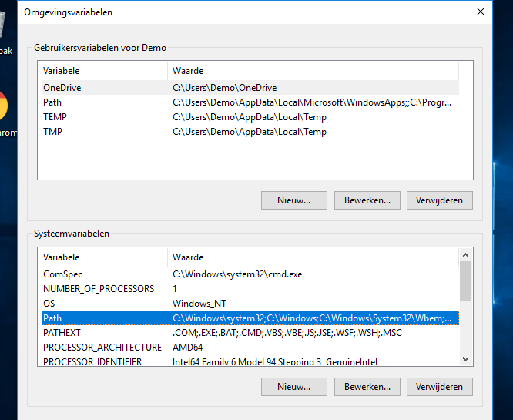Select the NUMBER_OF_PROCESSORS system variable
This screenshot has width=513, height=420.
pos(98,289)
